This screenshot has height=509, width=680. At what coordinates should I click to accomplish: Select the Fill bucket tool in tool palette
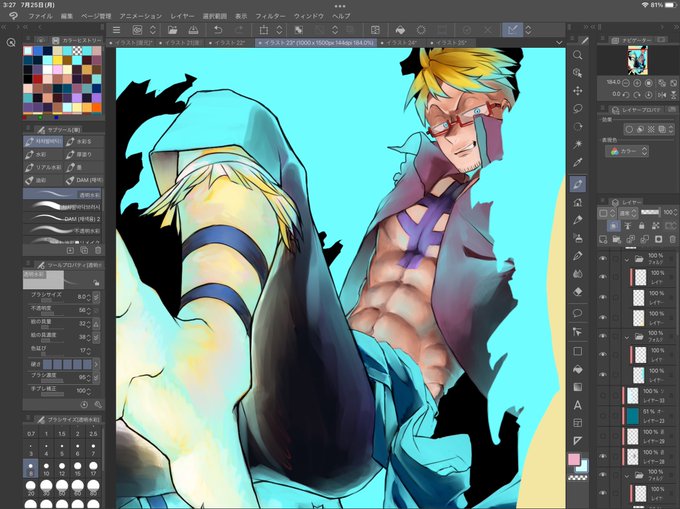coord(577,369)
